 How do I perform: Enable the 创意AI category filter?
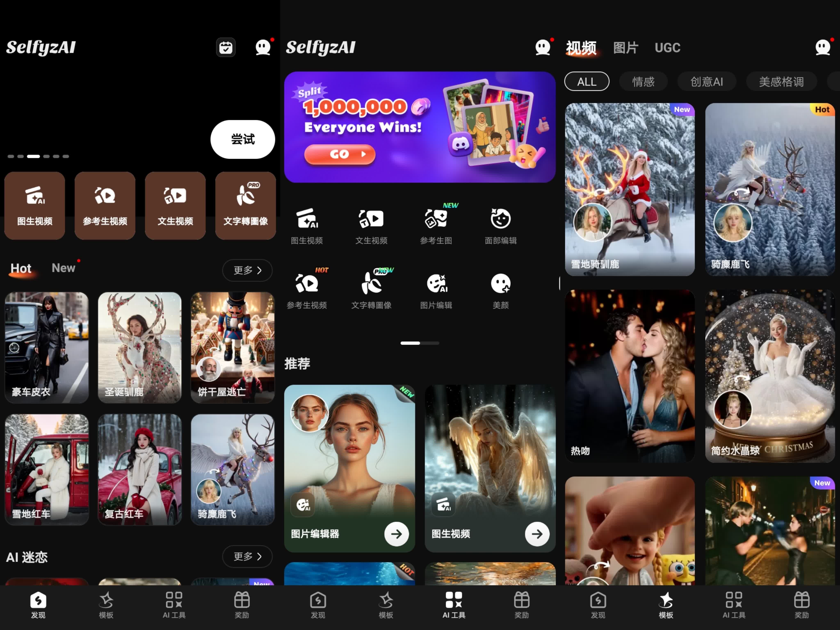pyautogui.click(x=706, y=82)
